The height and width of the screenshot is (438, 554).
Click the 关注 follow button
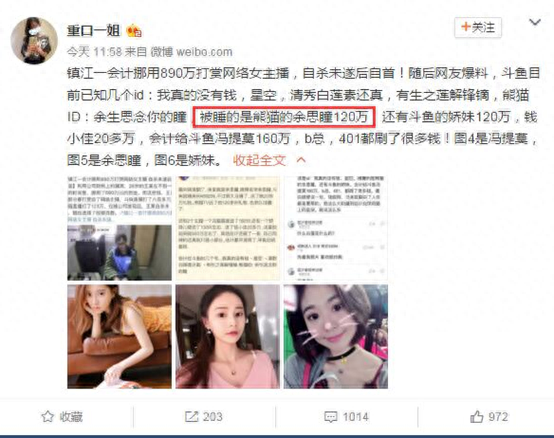(478, 27)
